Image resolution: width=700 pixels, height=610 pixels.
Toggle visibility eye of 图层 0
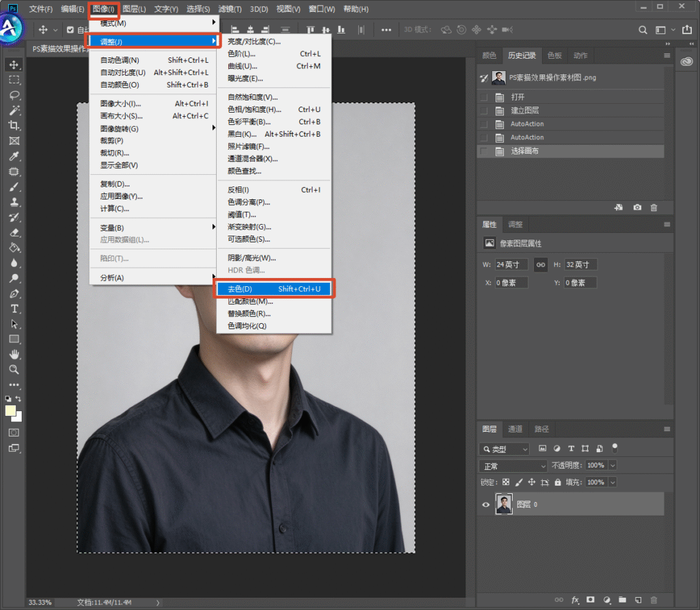[x=486, y=505]
